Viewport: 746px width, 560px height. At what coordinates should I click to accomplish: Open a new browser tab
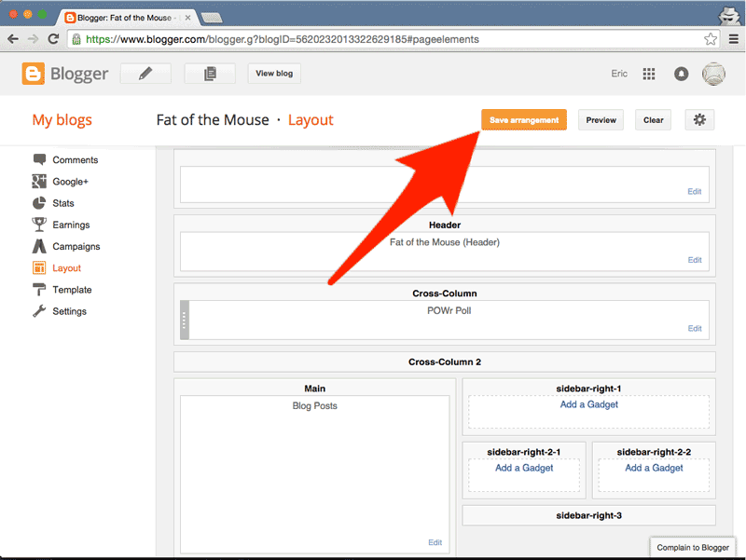212,18
